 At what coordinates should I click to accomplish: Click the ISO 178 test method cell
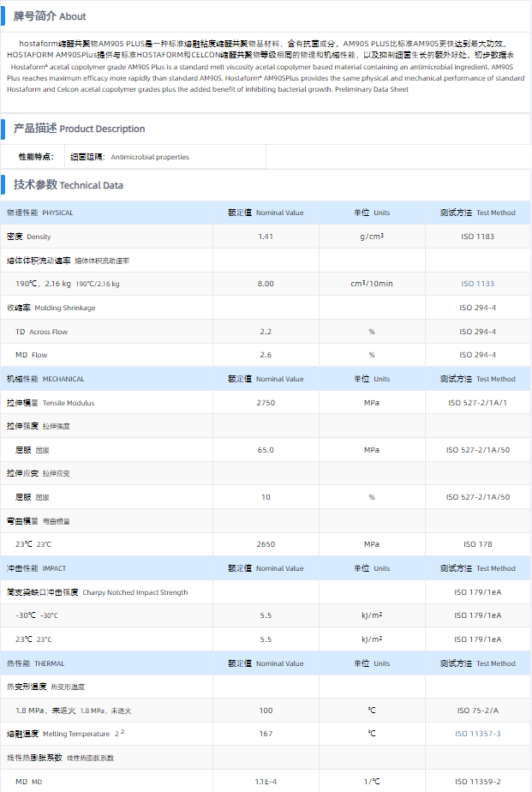pos(477,544)
